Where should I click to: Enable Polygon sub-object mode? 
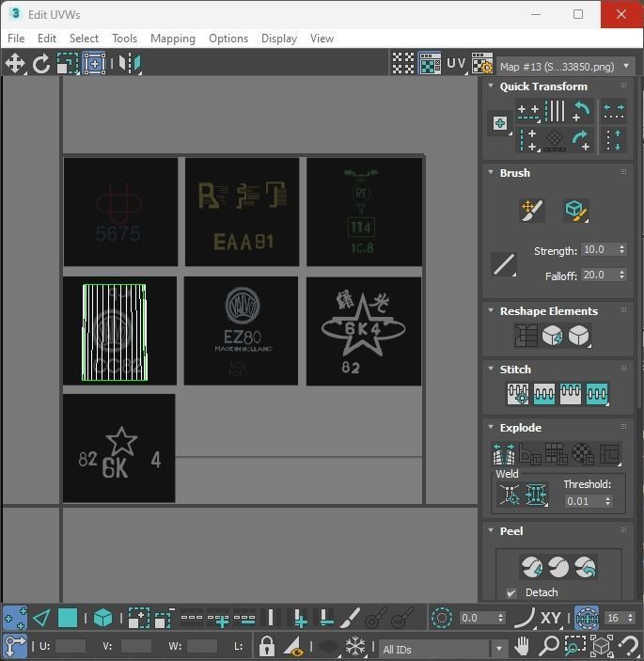pyautogui.click(x=68, y=619)
